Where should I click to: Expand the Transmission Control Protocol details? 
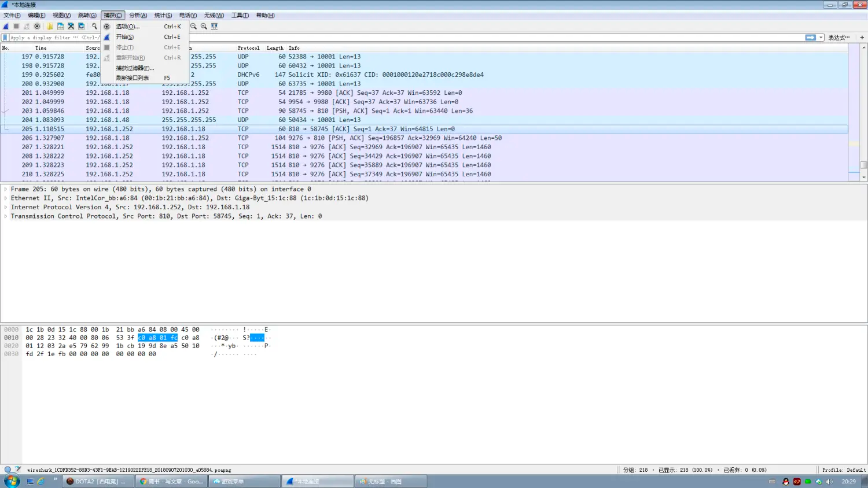pos(5,216)
